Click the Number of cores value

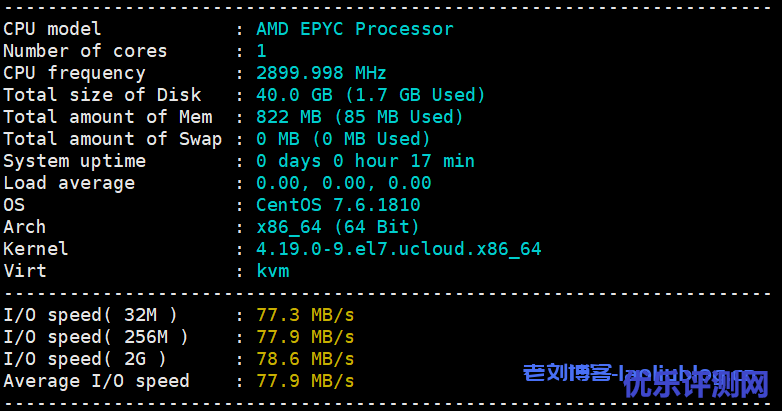(262, 51)
